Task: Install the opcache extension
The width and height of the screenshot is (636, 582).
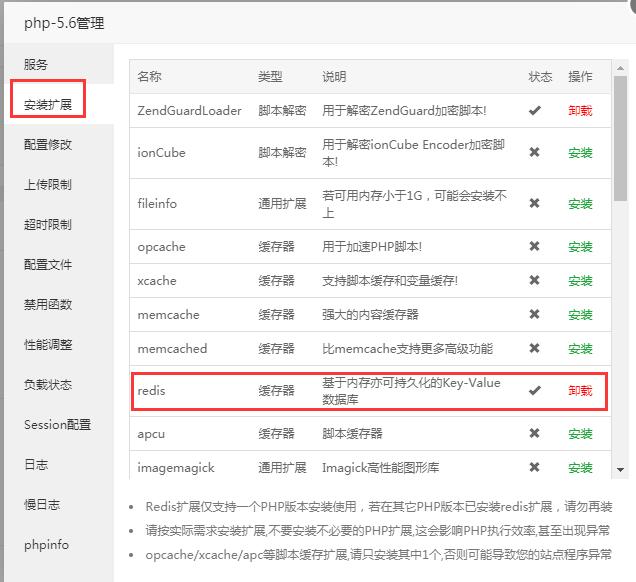Action: [x=580, y=246]
